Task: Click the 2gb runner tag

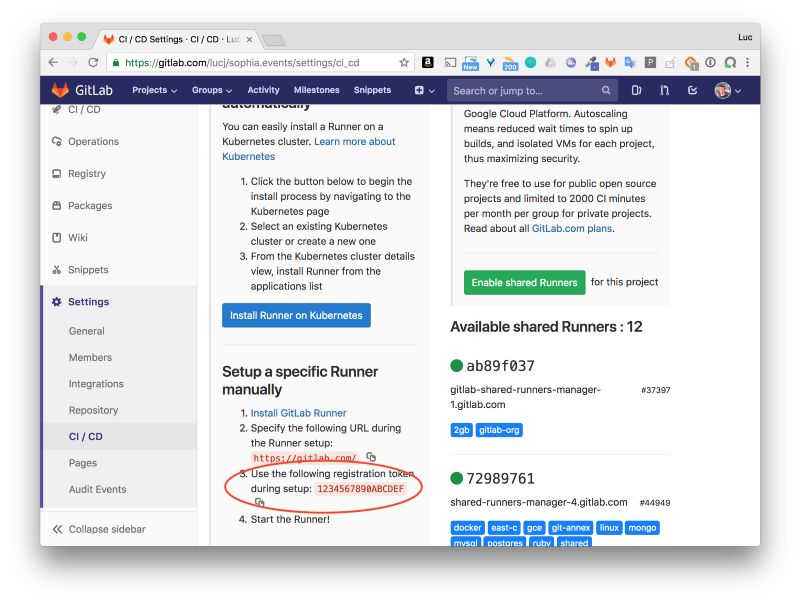Action: pos(461,430)
